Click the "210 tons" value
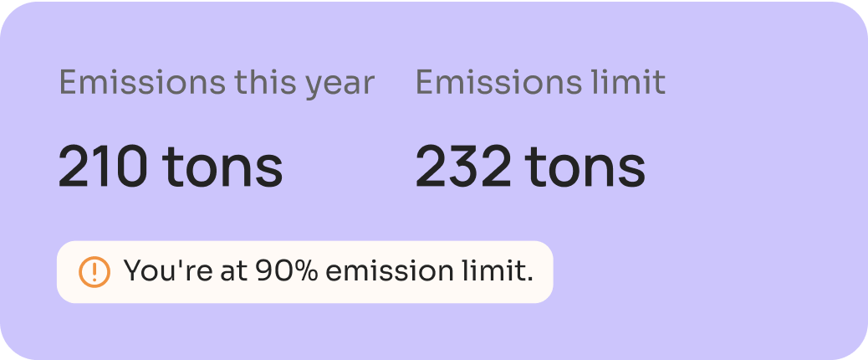 coord(171,167)
